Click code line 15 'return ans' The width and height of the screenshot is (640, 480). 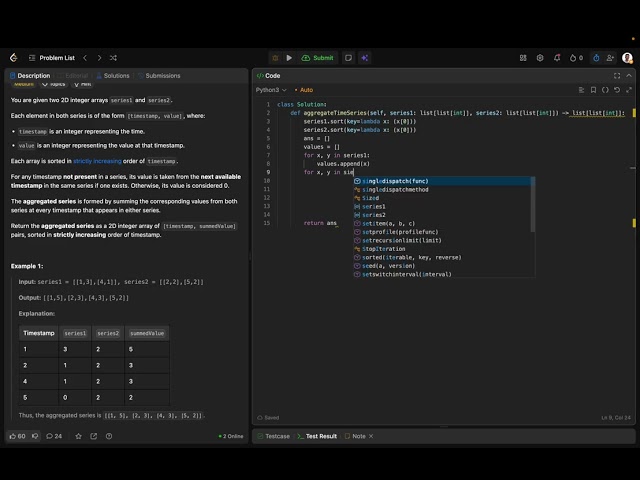click(320, 223)
